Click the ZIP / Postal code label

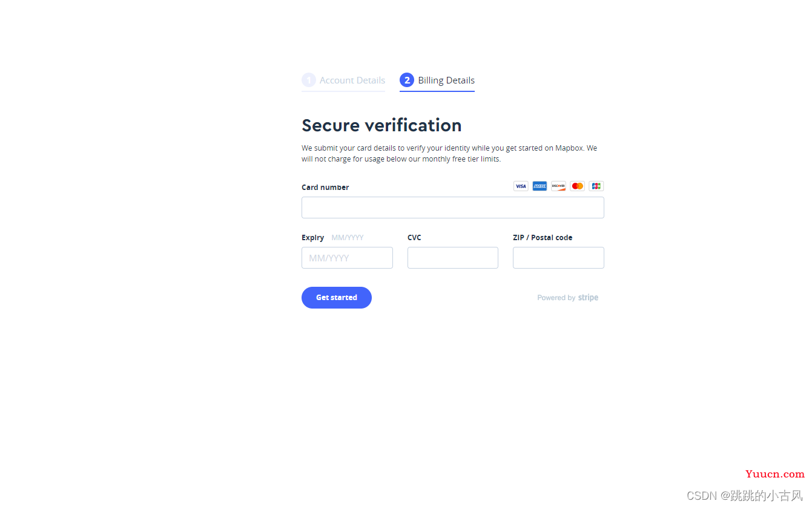click(543, 238)
